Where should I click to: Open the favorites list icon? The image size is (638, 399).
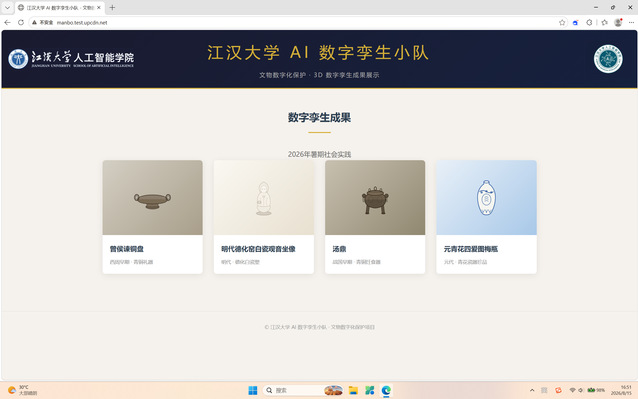(605, 22)
